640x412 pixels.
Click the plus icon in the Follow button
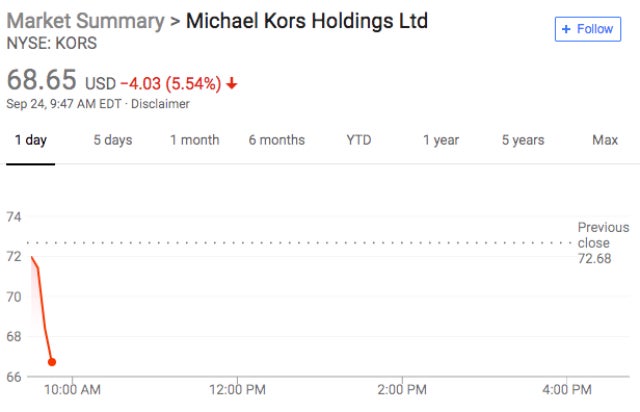pyautogui.click(x=566, y=29)
